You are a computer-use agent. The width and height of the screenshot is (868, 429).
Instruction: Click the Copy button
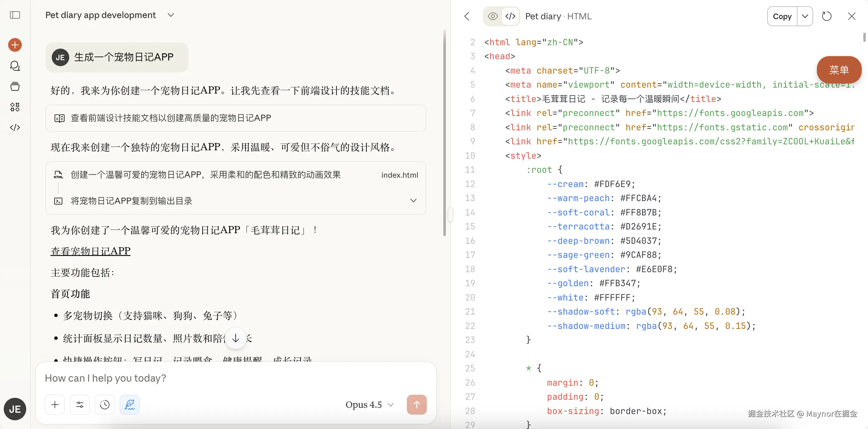coord(782,16)
